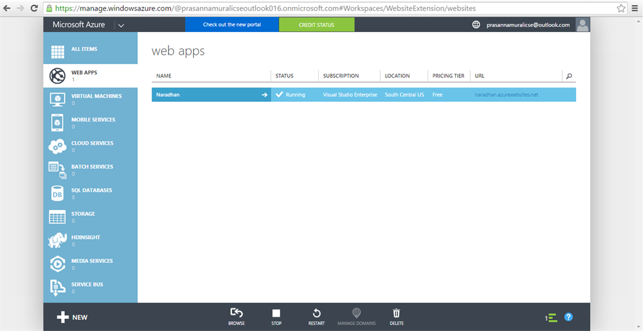Sort by Pricing Tier column header
Viewport: 644px width, 331px height.
[448, 76]
